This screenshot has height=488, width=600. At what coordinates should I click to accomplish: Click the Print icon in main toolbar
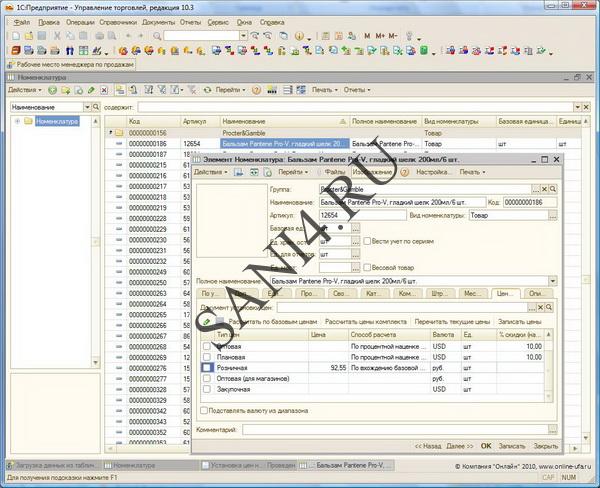pyautogui.click(x=99, y=36)
